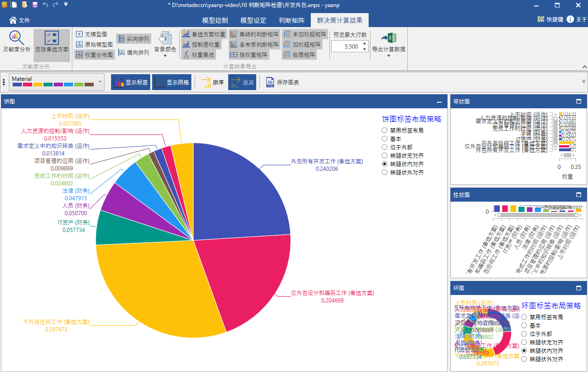Image resolution: width=588 pixels, height=372 pixels.
Task: Launch 灵敏度分析 sensitivity analysis
Action: 17,42
